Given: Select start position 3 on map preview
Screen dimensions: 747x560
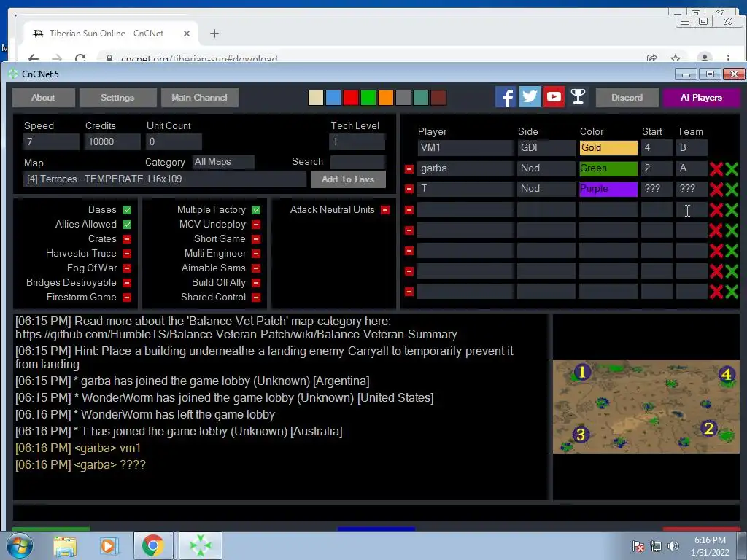Looking at the screenshot, I should pyautogui.click(x=581, y=435).
